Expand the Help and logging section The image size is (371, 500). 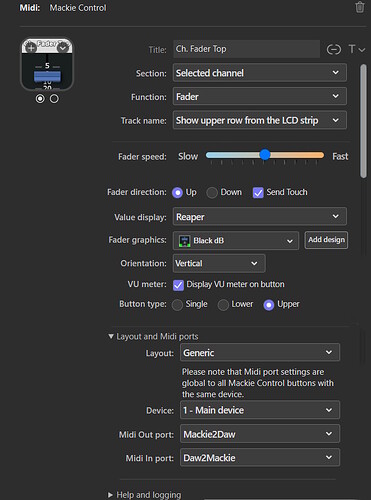(x=110, y=495)
